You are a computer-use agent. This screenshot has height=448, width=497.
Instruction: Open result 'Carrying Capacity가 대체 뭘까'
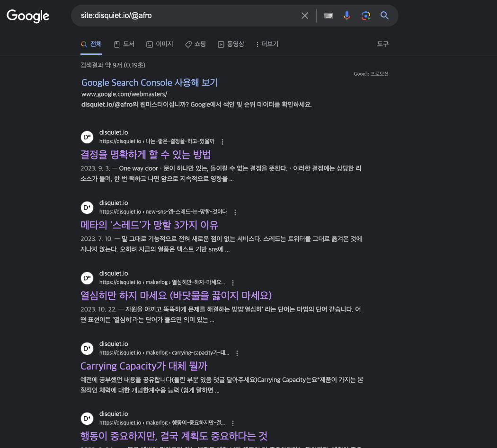point(143,366)
